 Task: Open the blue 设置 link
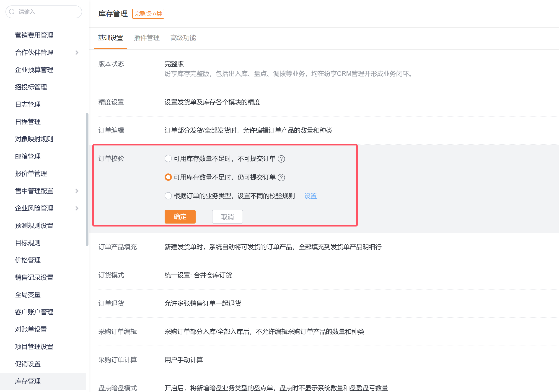point(310,196)
